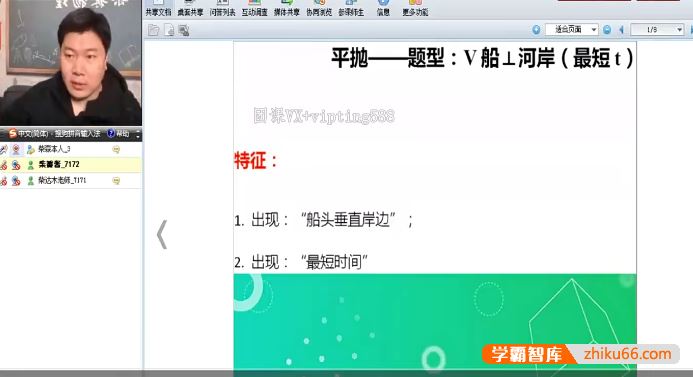Select the highlighted participant _7172 row
693x377 pixels.
pyautogui.click(x=71, y=164)
